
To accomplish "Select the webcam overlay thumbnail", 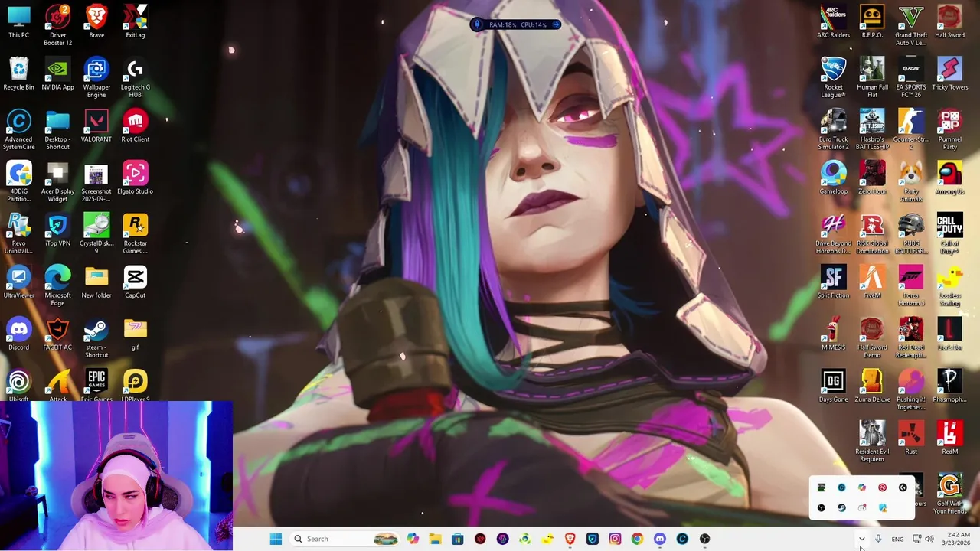I will point(116,476).
